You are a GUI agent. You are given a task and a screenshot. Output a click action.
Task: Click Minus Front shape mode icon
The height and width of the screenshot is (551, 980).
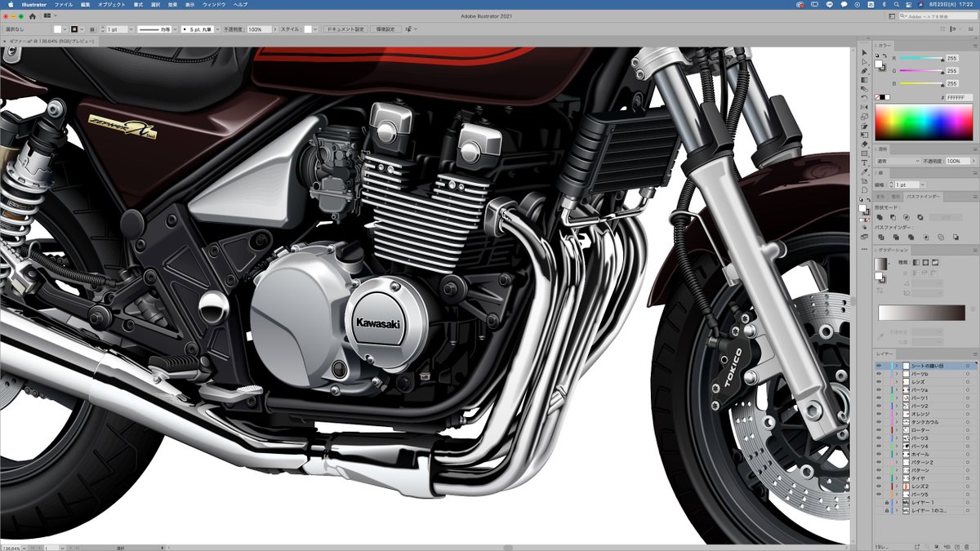[893, 217]
